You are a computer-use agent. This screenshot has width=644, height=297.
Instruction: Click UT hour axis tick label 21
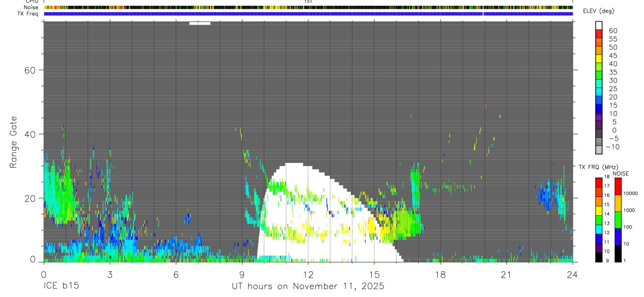[506, 274]
